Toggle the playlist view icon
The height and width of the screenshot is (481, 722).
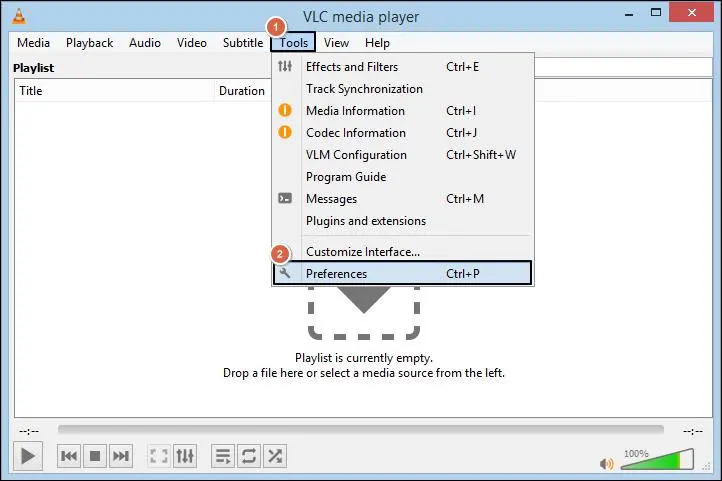(x=223, y=456)
